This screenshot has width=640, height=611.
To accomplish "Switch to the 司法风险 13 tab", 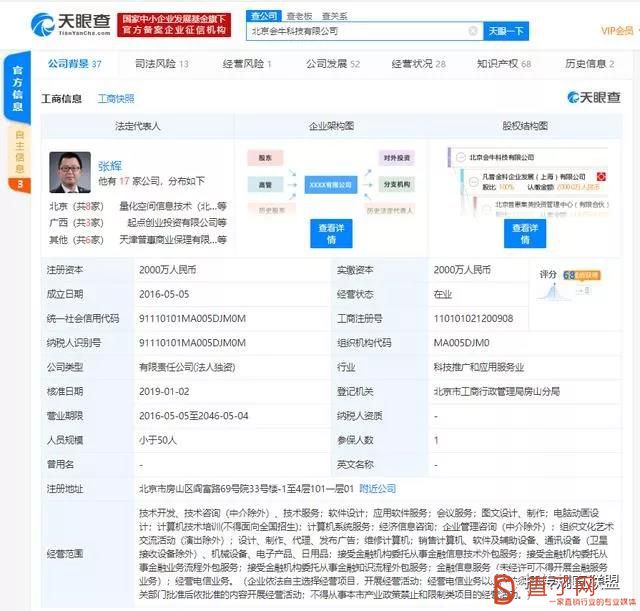I will 162,64.
